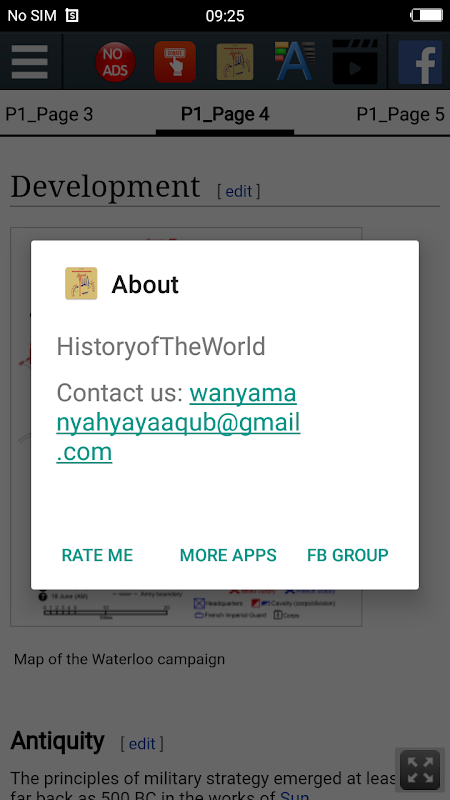The height and width of the screenshot is (800, 450).
Task: Open the yellow app icon in toolbar
Action: pos(235,62)
